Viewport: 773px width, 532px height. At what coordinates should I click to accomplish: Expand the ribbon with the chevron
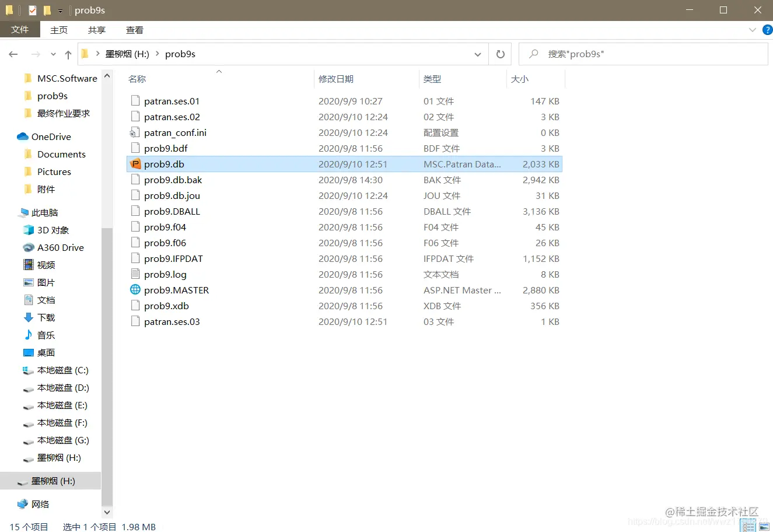click(752, 30)
